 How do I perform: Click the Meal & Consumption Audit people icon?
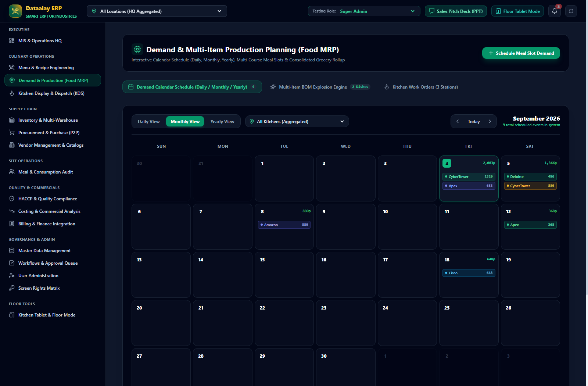pyautogui.click(x=12, y=172)
